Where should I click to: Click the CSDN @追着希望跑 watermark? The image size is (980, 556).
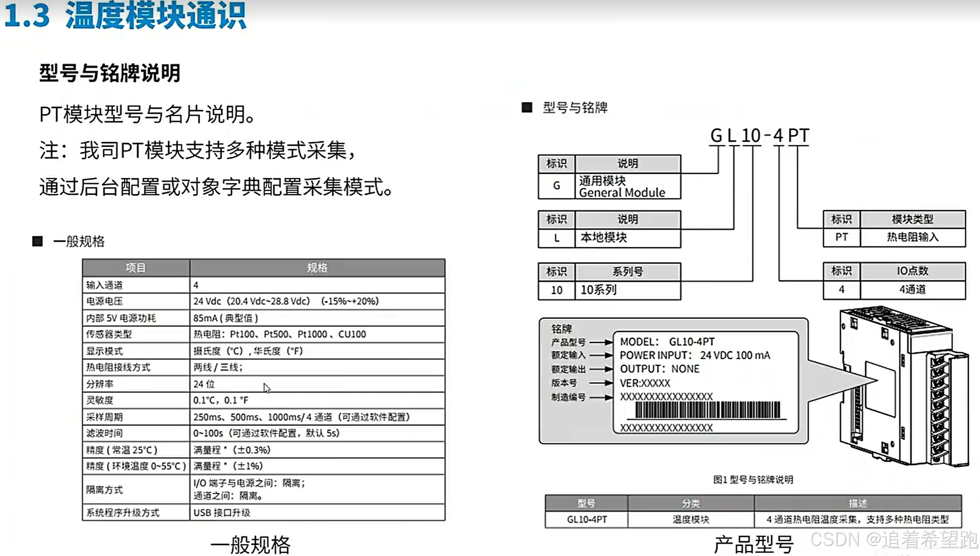coord(893,540)
